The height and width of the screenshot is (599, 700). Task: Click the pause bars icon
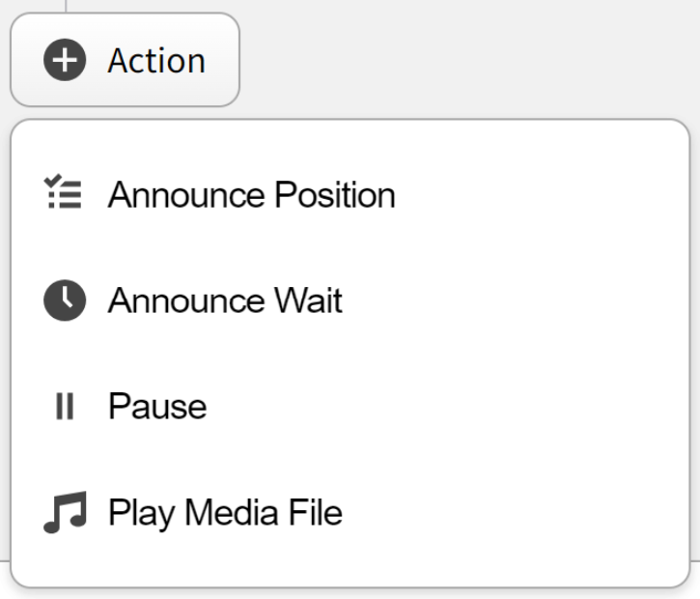pos(65,407)
